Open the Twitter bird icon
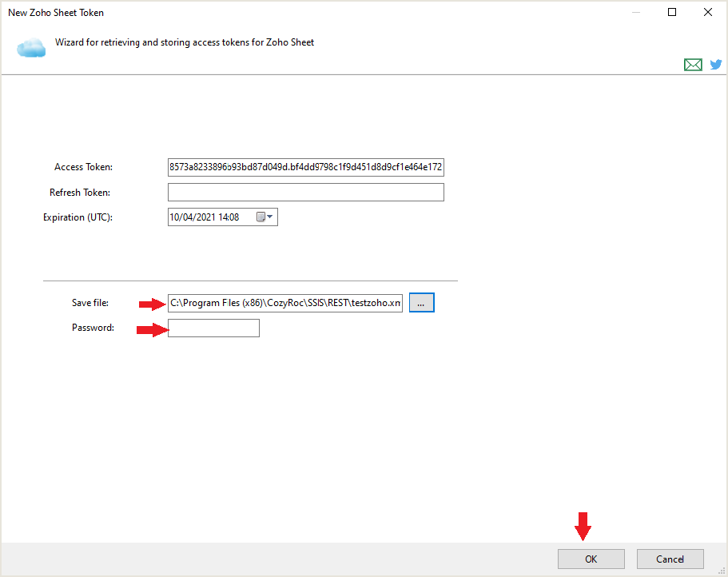Screen dimensions: 728x577 point(716,65)
